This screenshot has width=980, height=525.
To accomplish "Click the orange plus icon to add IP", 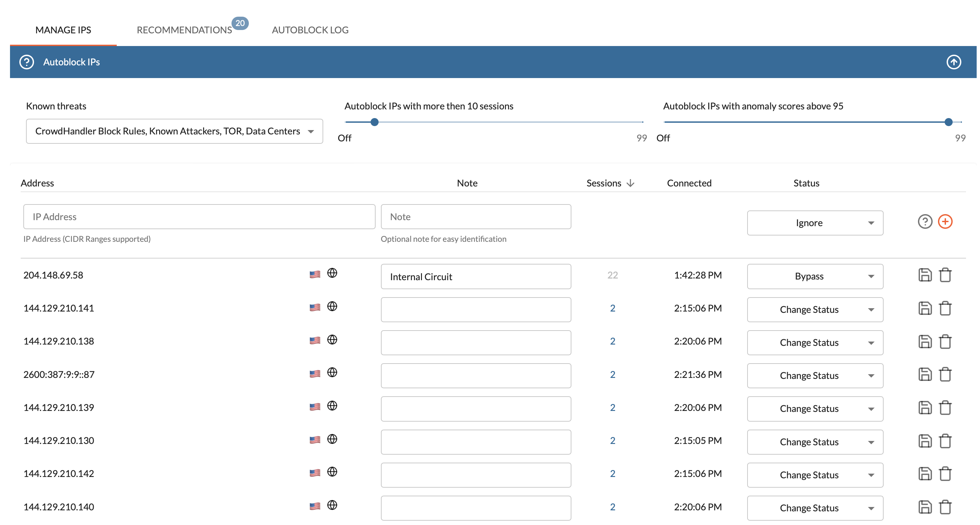I will tap(945, 221).
